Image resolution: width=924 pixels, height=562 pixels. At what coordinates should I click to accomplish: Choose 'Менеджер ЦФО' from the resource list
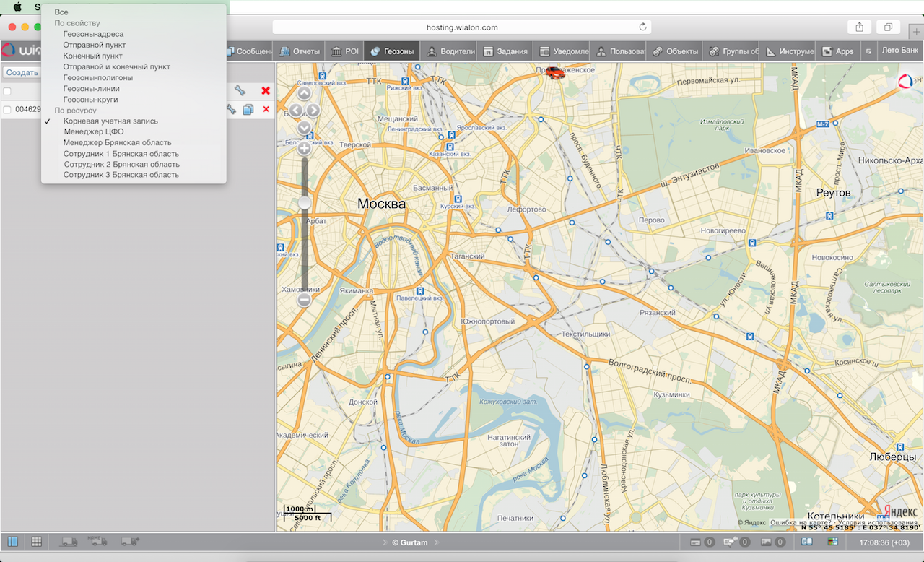coord(93,132)
